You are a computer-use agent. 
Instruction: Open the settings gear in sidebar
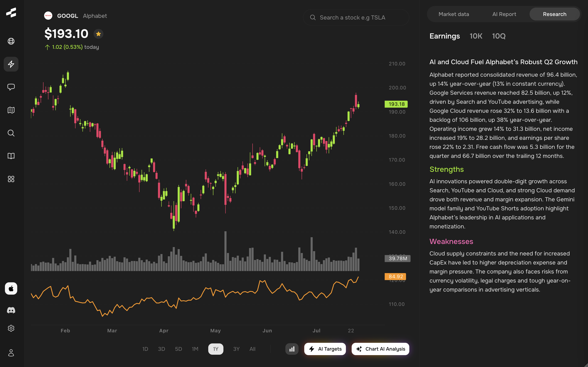(11, 328)
